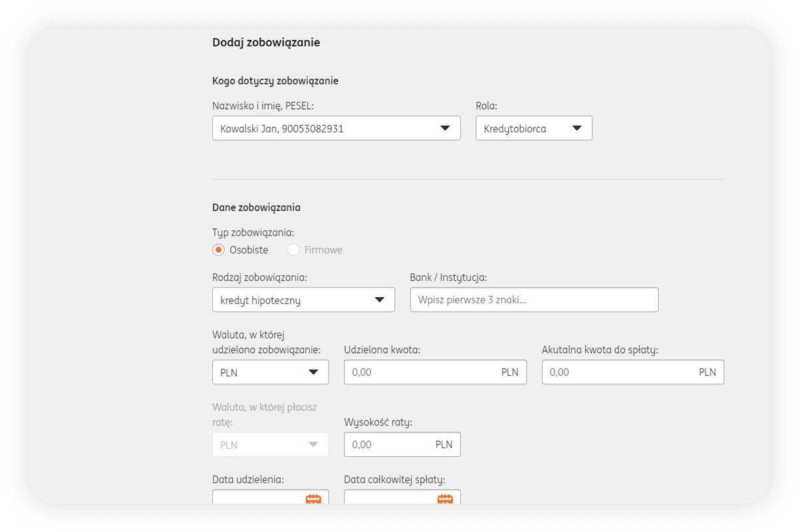
Task: Select the Osobiste radio button
Action: (x=219, y=250)
